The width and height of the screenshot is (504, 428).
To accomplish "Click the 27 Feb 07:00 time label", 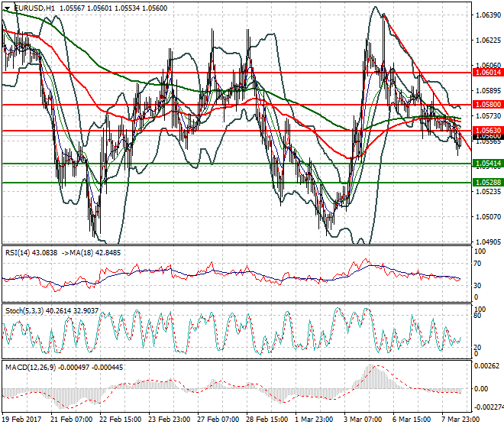I will point(218,420).
